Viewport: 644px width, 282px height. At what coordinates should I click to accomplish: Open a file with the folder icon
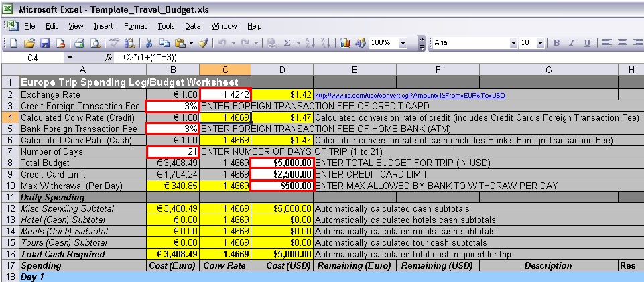(29, 43)
